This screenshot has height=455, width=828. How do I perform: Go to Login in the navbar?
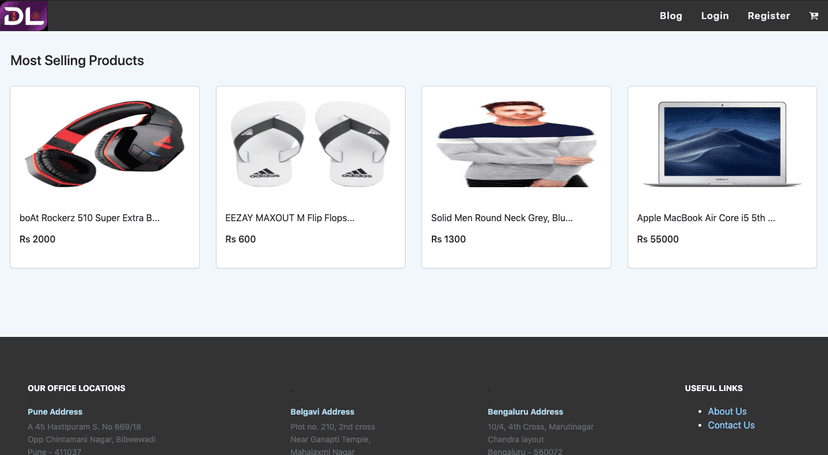pos(715,16)
